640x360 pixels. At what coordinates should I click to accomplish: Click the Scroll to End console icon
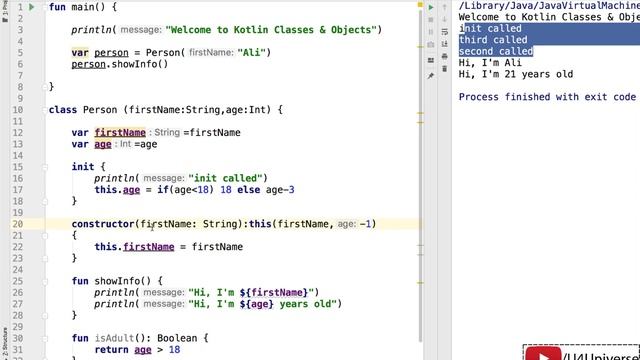pos(444,44)
